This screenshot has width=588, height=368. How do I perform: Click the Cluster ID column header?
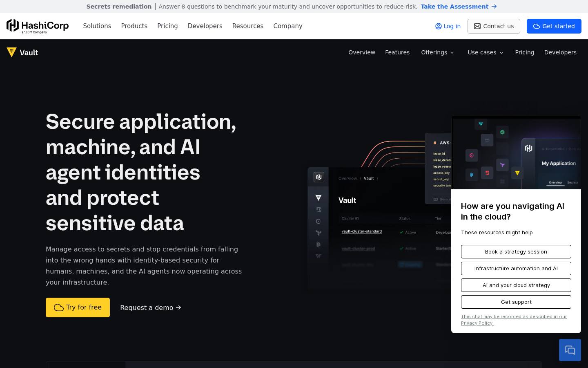(350, 218)
